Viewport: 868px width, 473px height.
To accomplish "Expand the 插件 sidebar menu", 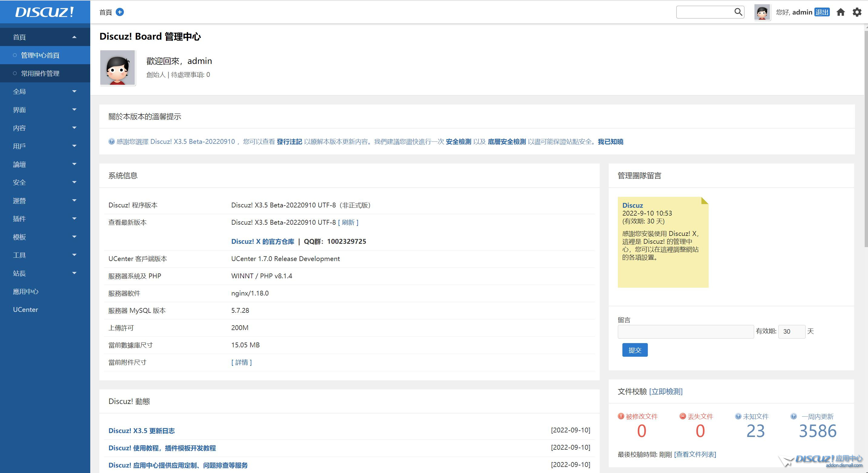I will tap(45, 219).
